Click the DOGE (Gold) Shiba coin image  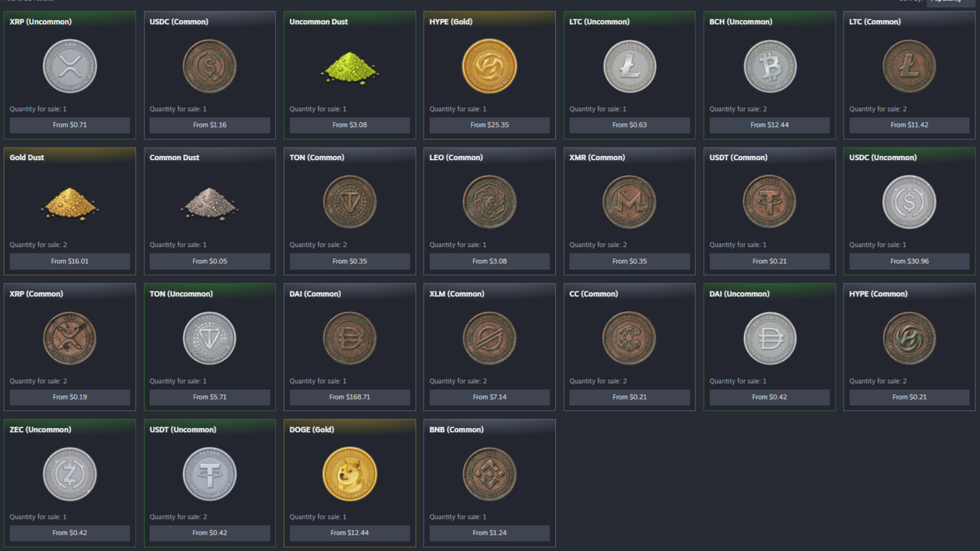[x=350, y=474]
